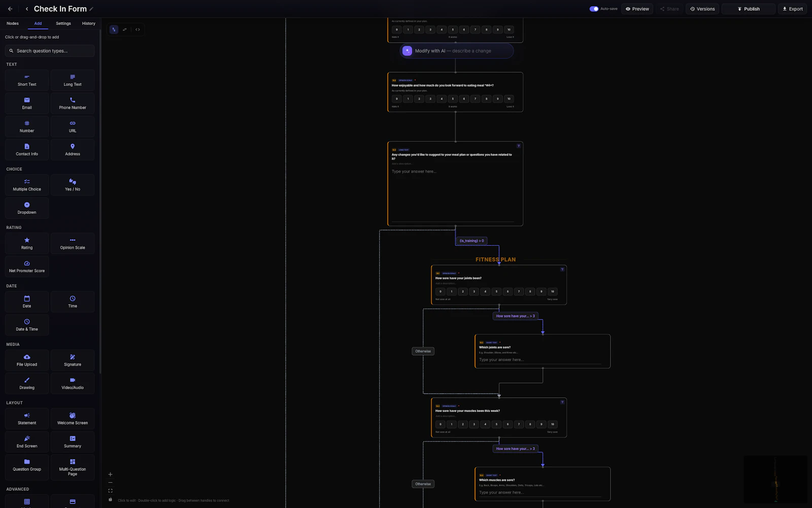Add a Phone Number field
Image resolution: width=812 pixels, height=508 pixels.
pyautogui.click(x=73, y=103)
